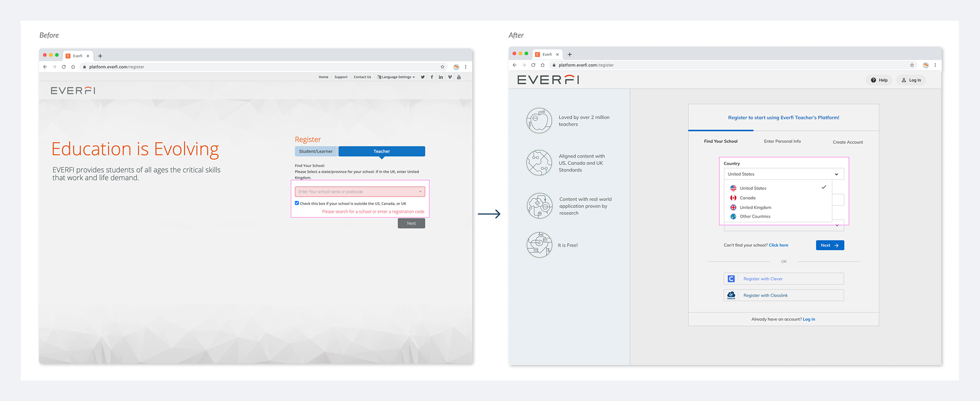This screenshot has width=980, height=401.
Task: Open the Home menu item in Before header
Action: coord(324,77)
